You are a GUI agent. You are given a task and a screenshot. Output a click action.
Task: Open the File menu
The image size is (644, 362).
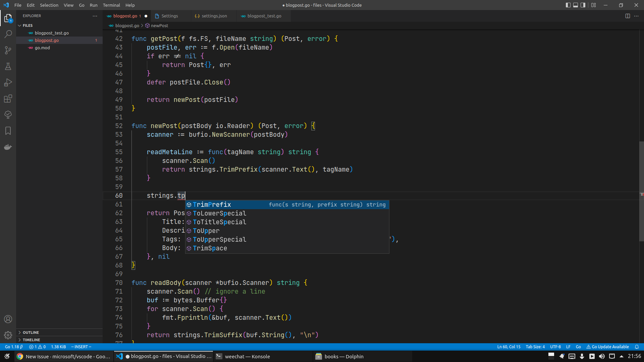pos(18,5)
